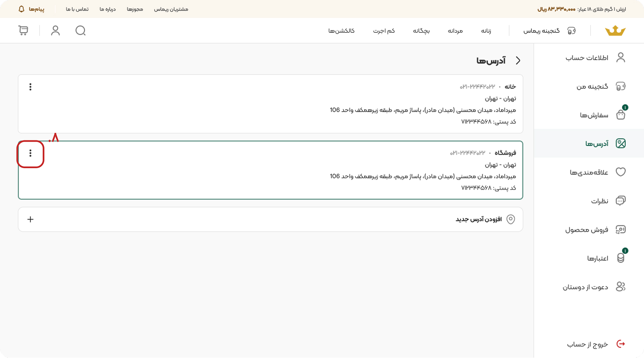Click تهران - تهران in فروشگاه card
644x358 pixels.
(500, 165)
